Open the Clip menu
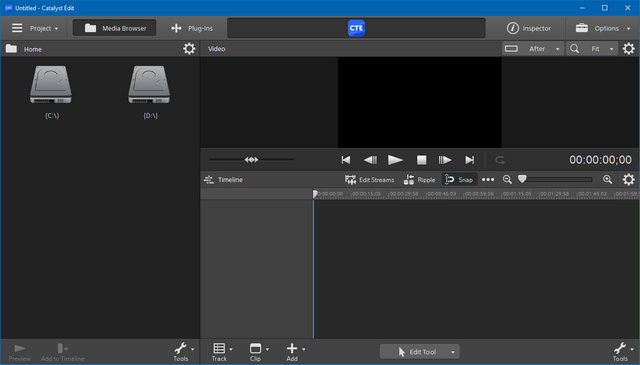Viewport: 640px width, 365px height. pos(258,352)
